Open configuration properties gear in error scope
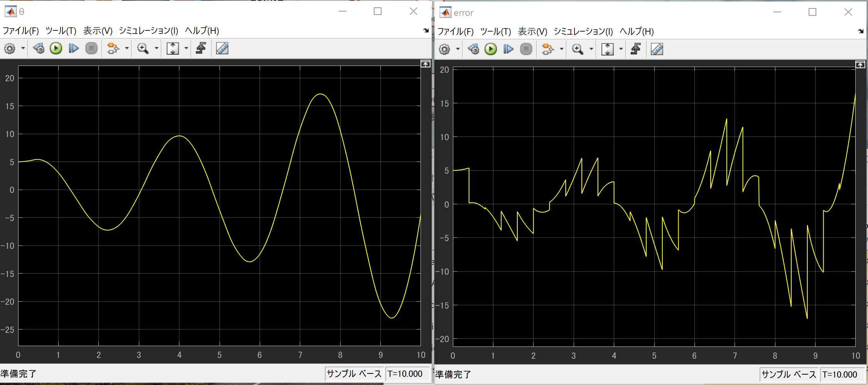The height and width of the screenshot is (385, 868). (x=444, y=49)
